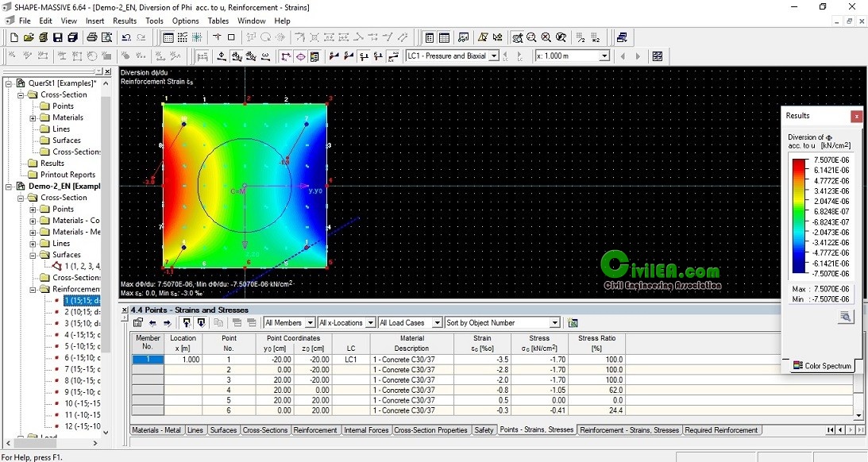Viewport: 868px width, 462px height.
Task: Click the Zoom out magnifier icon
Action: [532, 37]
